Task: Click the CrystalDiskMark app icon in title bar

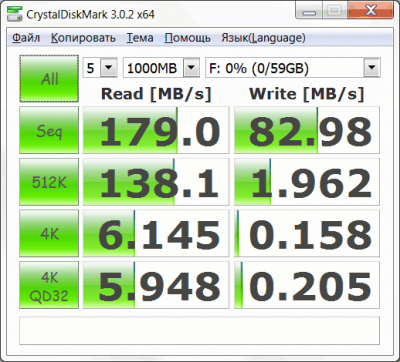Action: pos(14,14)
